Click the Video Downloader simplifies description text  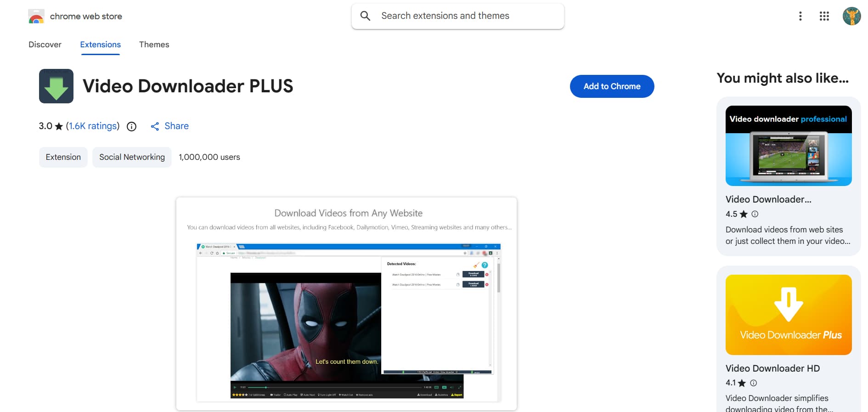tap(779, 403)
